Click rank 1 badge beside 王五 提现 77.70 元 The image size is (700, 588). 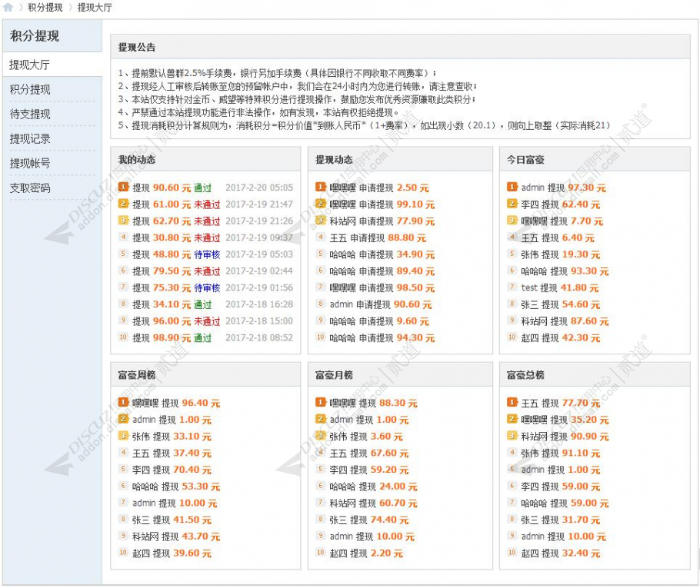tap(512, 403)
